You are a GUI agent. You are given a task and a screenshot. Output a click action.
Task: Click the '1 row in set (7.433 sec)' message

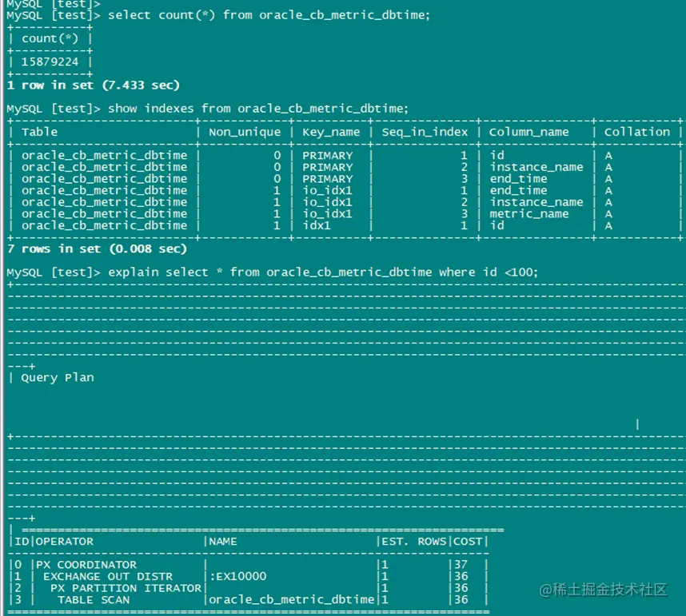click(94, 85)
